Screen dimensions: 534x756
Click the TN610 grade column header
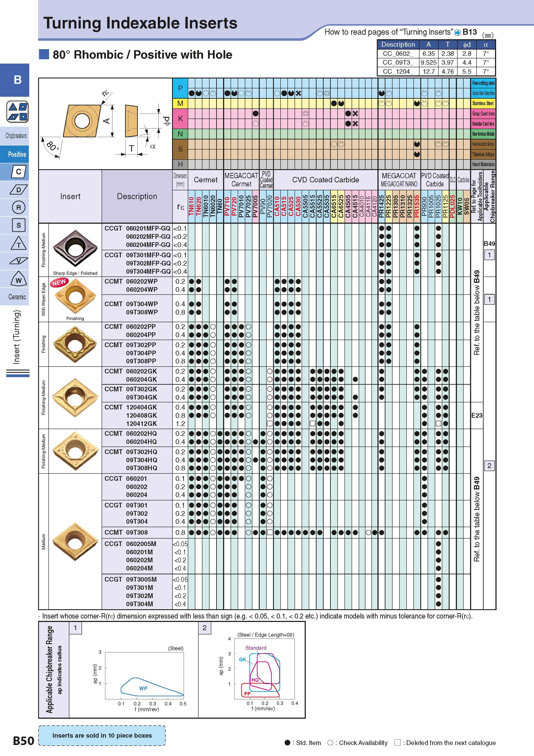191,206
